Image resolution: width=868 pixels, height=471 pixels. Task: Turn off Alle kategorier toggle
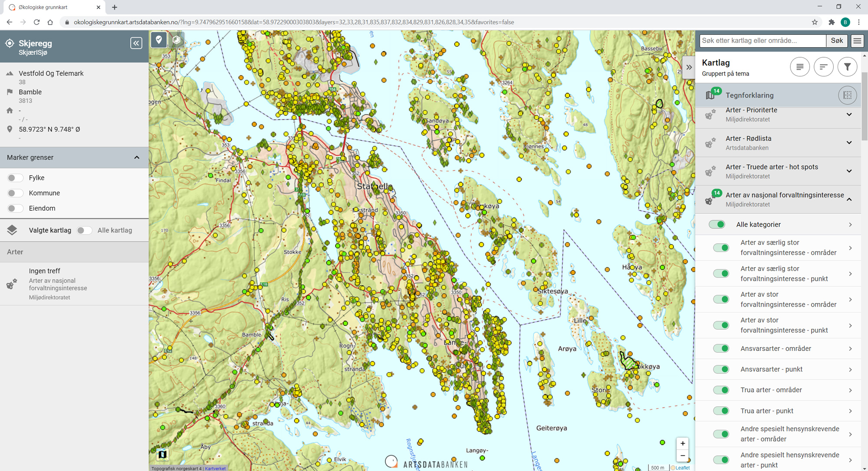(717, 224)
